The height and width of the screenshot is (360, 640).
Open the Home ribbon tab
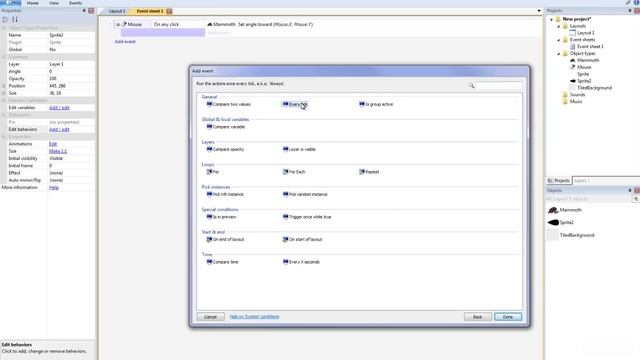(33, 3)
